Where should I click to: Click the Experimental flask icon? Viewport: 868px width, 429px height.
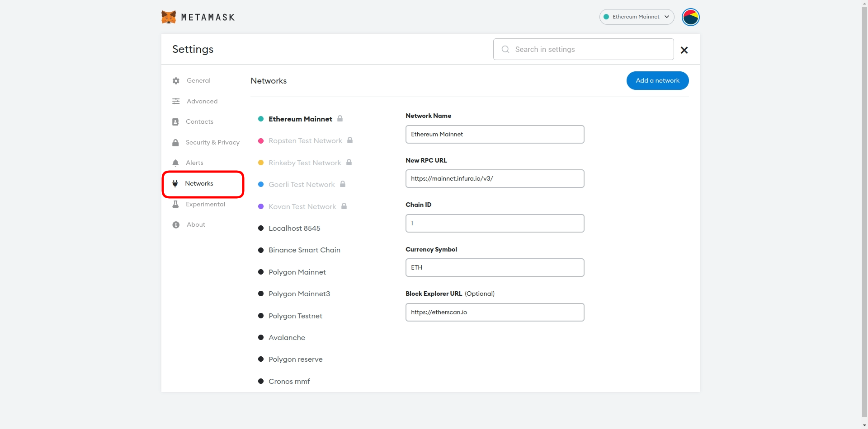(x=175, y=204)
